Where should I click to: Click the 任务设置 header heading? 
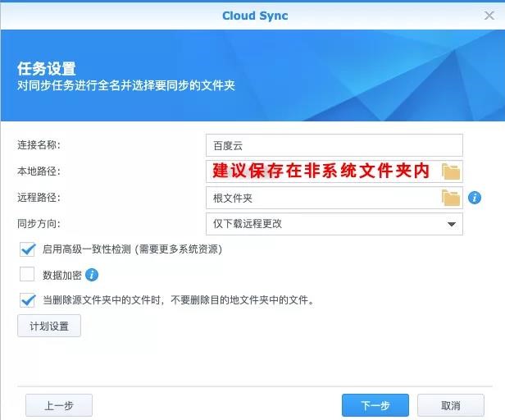click(x=47, y=69)
